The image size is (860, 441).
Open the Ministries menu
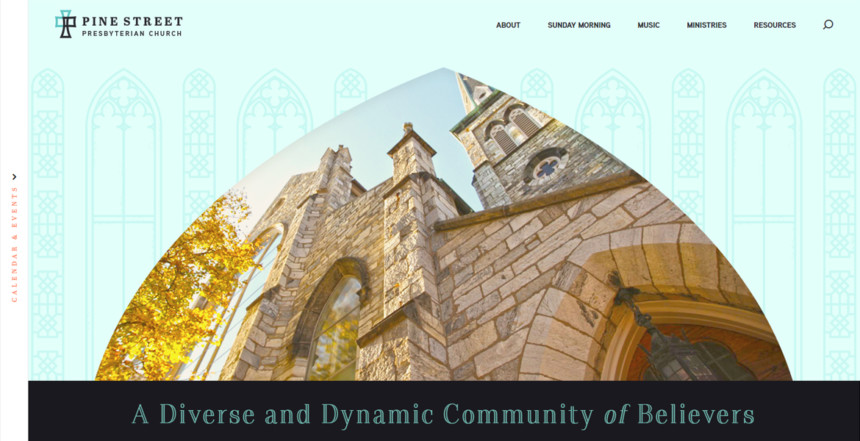[x=706, y=25]
